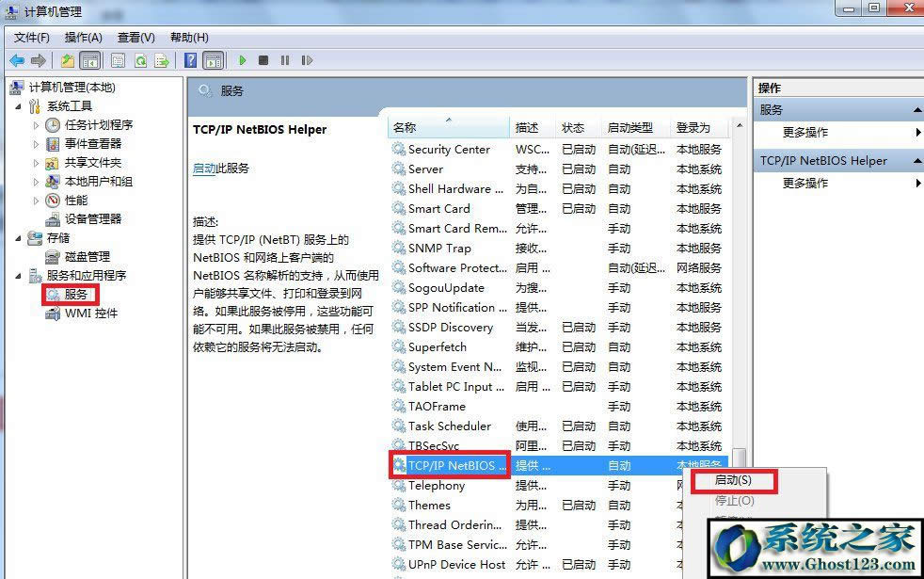Toggle the console tree pane visibility
This screenshot has height=579, width=924.
pyautogui.click(x=89, y=60)
